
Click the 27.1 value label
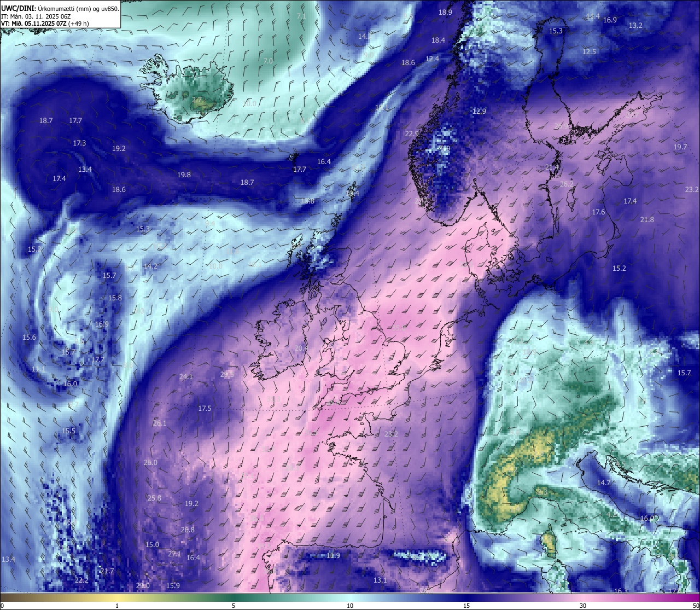pos(174,554)
